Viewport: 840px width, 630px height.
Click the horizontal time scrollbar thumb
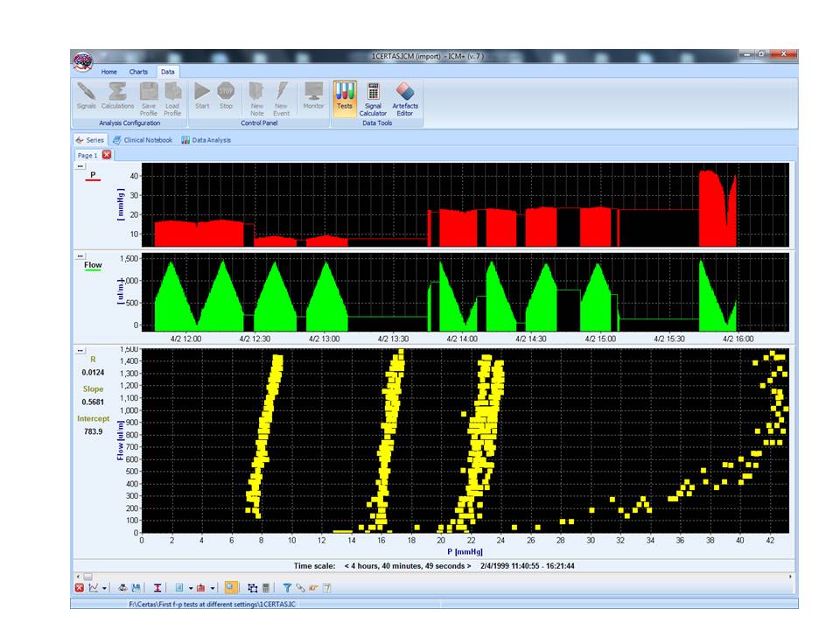[x=87, y=577]
